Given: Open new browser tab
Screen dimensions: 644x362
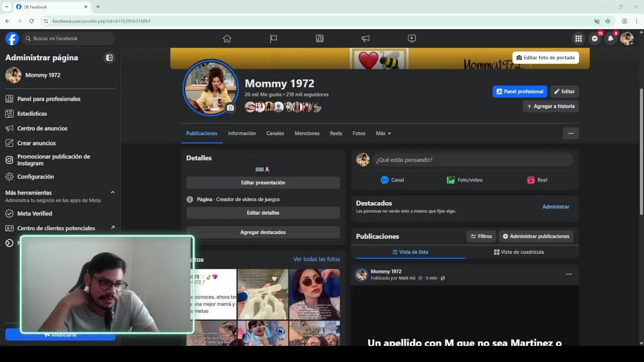Looking at the screenshot, I should 98,7.
